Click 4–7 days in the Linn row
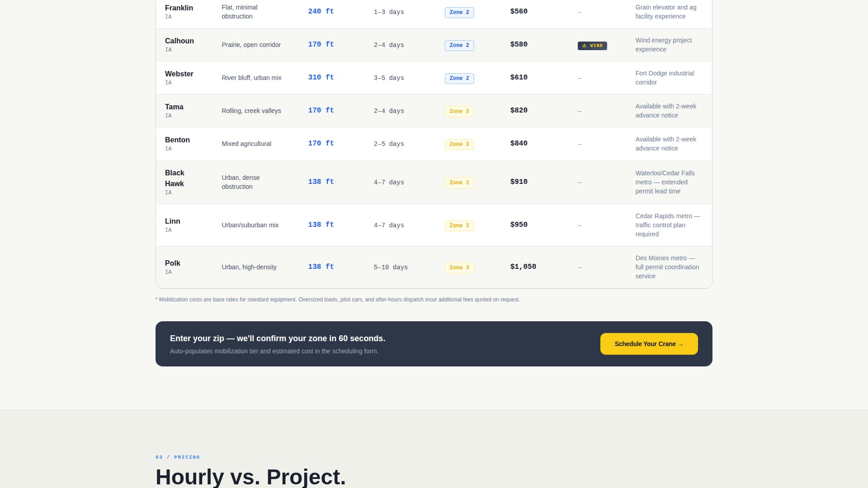 point(389,225)
